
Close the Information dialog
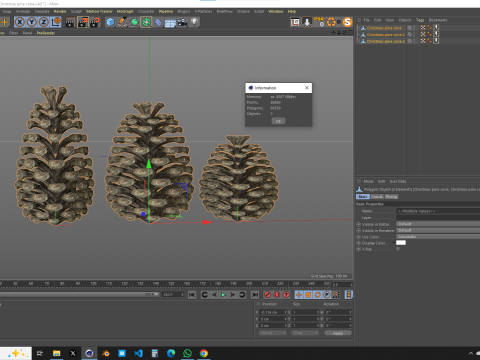click(307, 88)
